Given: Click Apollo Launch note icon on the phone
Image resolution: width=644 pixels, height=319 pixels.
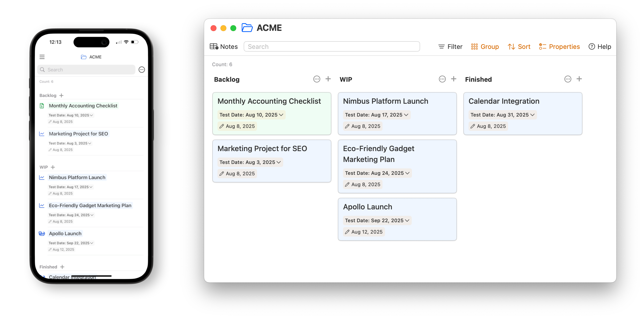Looking at the screenshot, I should 42,233.
